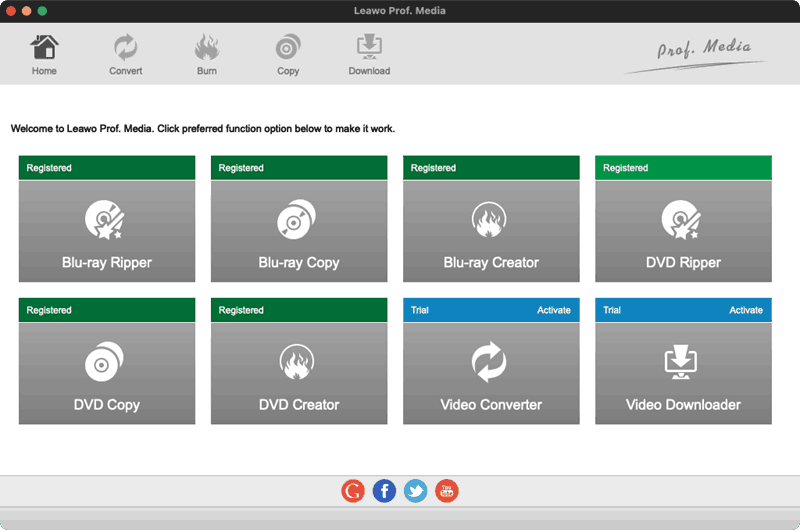Viewport: 800px width, 530px height.
Task: Click the Video Converter arrows icon
Action: coord(489,362)
